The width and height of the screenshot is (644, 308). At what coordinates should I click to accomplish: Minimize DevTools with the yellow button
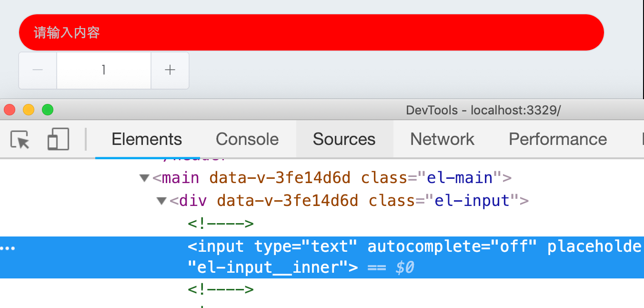click(x=29, y=110)
